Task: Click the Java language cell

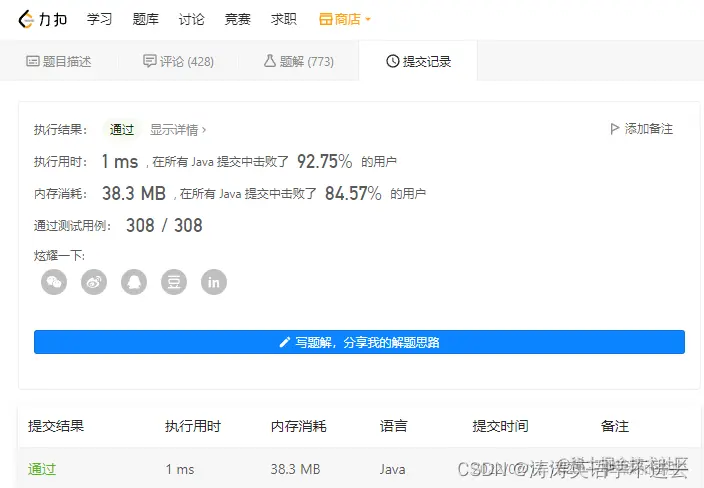Action: pyautogui.click(x=392, y=469)
